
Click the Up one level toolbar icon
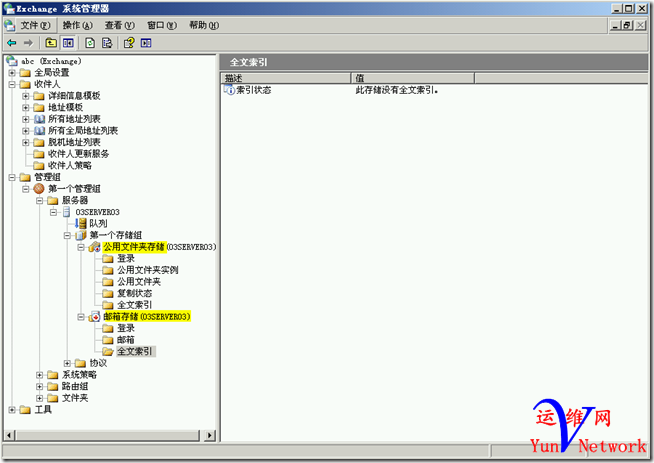51,43
